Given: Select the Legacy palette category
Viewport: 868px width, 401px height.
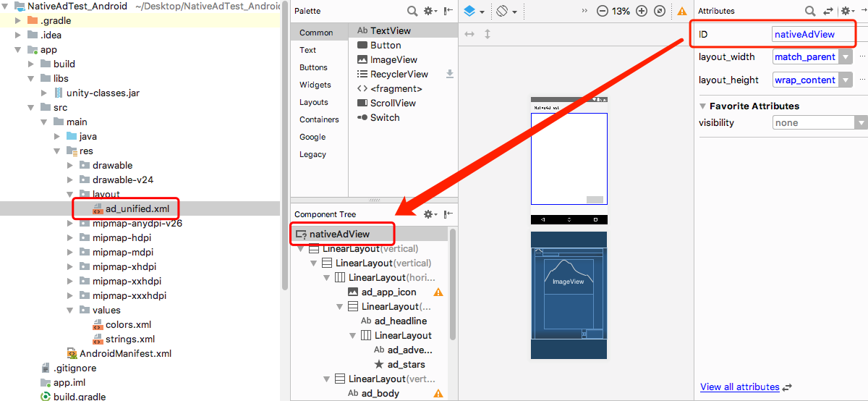Looking at the screenshot, I should point(312,154).
